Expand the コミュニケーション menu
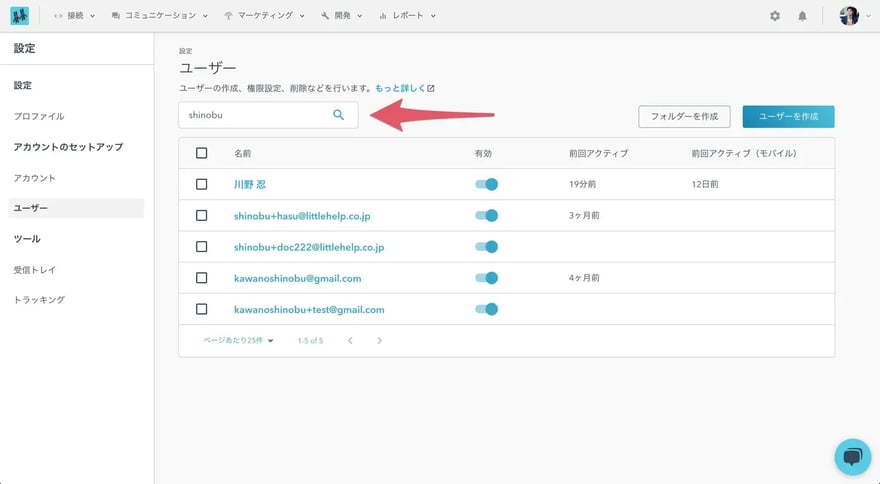 160,16
